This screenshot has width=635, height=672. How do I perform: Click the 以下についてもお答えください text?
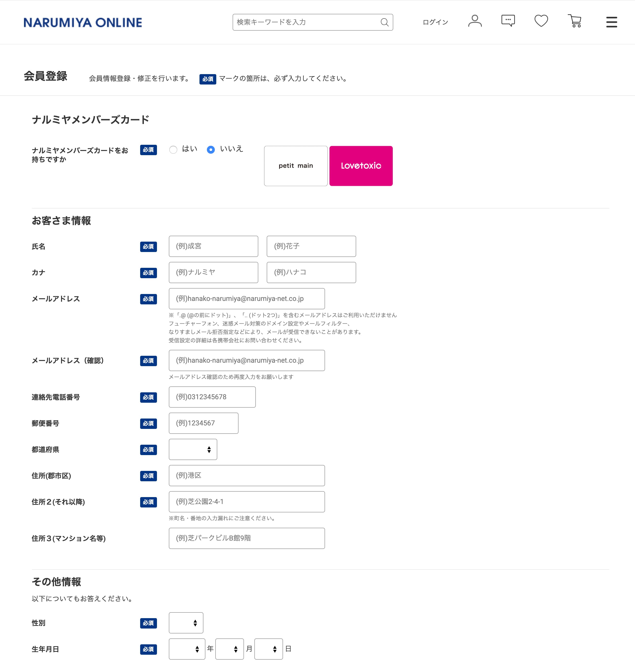click(x=82, y=599)
